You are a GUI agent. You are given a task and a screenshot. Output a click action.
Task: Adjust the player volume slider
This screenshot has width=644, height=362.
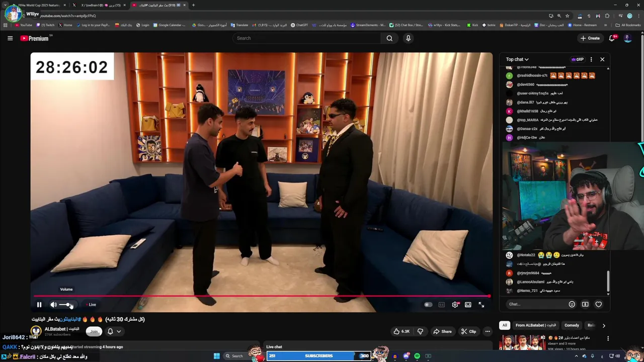[66, 305]
